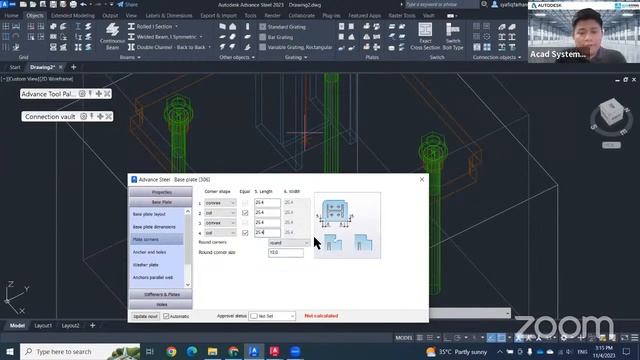The width and height of the screenshot is (640, 360).
Task: Open Task View from the taskbar
Action: click(x=149, y=351)
